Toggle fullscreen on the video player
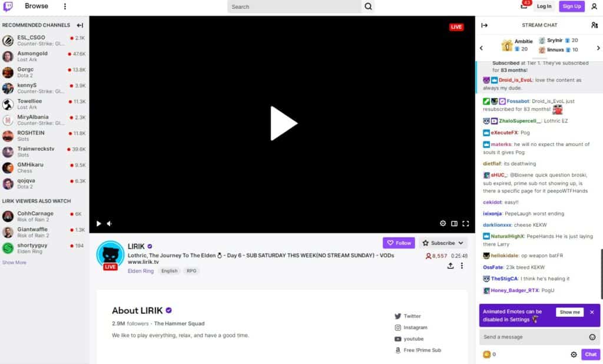Screen dimensions: 603x364 466,224
